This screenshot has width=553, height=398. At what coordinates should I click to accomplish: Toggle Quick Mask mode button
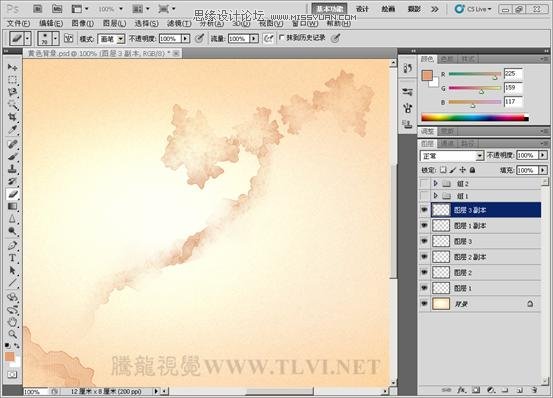(x=12, y=374)
